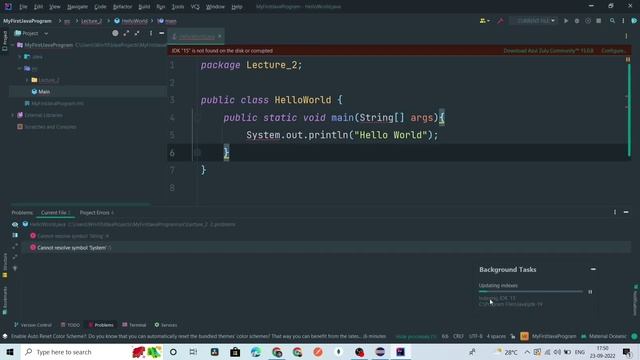Toggle the vertical Project tool window button
This screenshot has width=640, height=360.
coord(4,41)
